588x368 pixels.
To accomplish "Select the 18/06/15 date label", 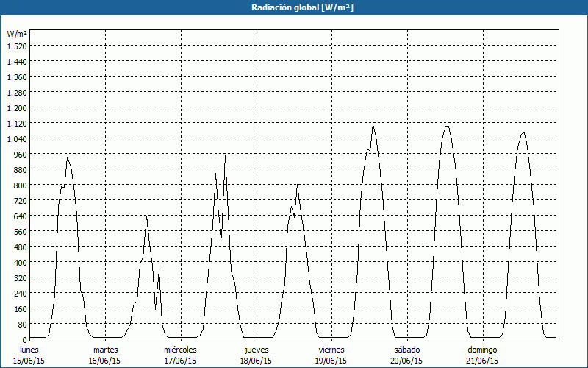I will click(x=256, y=361).
